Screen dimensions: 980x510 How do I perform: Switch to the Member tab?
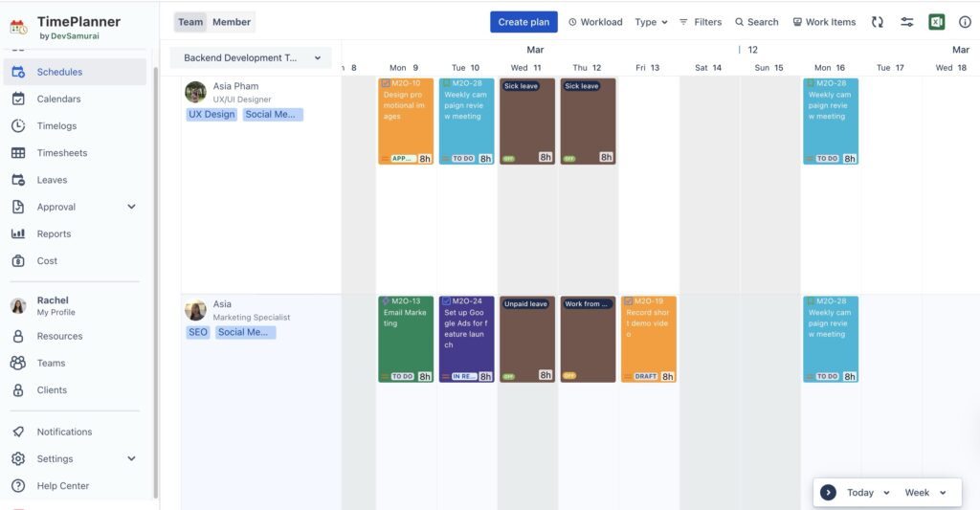click(232, 22)
